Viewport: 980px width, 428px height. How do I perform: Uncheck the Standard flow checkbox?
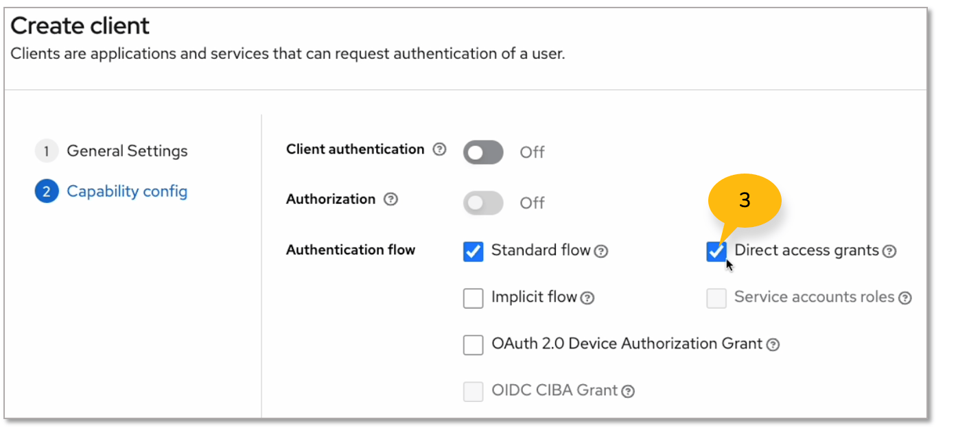pos(473,251)
